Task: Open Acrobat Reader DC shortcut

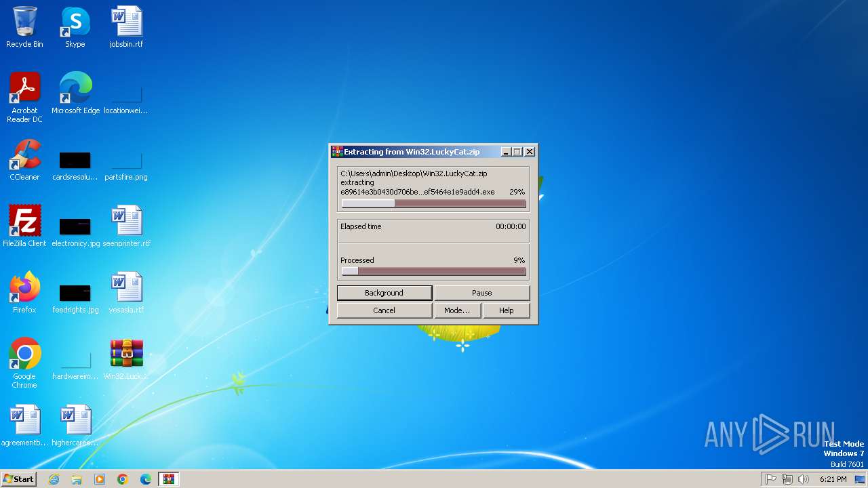Action: 24,98
